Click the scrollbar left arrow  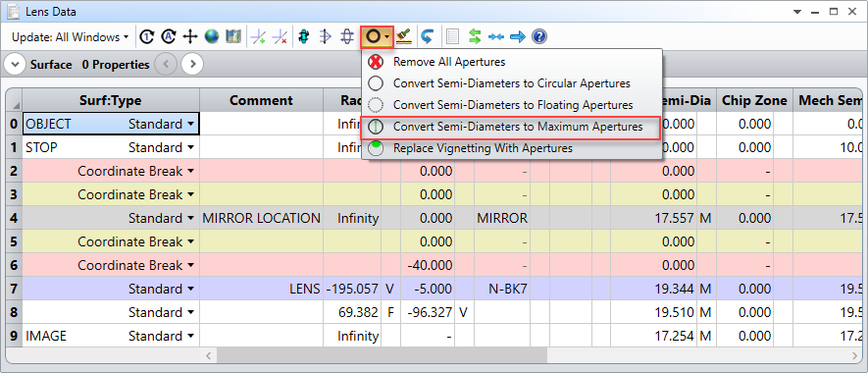(x=209, y=354)
